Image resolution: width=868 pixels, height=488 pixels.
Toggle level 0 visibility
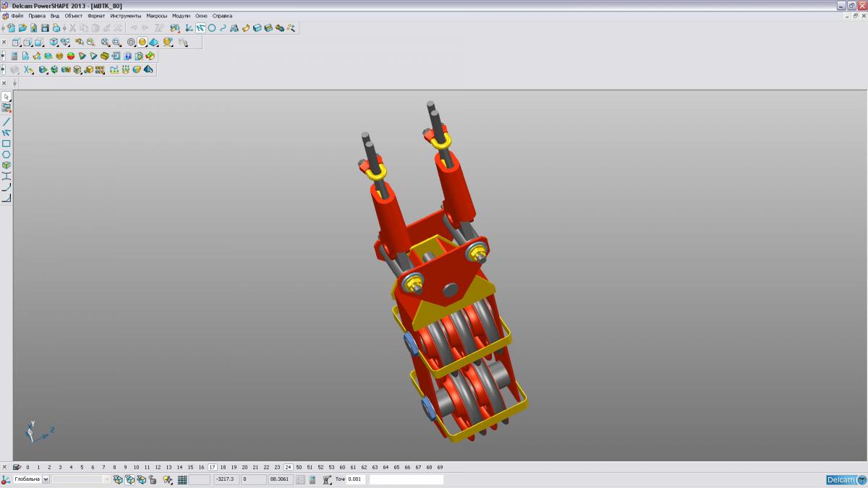[27, 467]
